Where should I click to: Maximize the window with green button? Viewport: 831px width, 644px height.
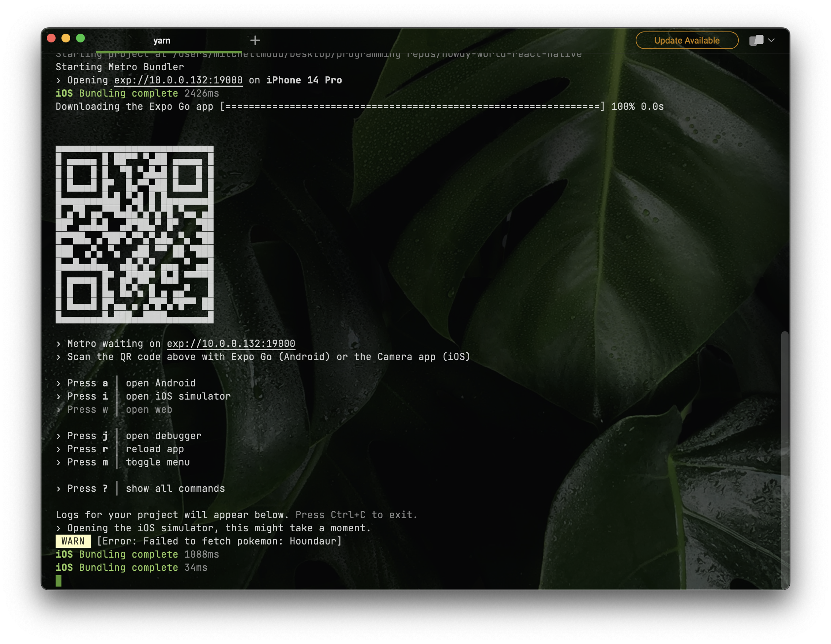80,38
